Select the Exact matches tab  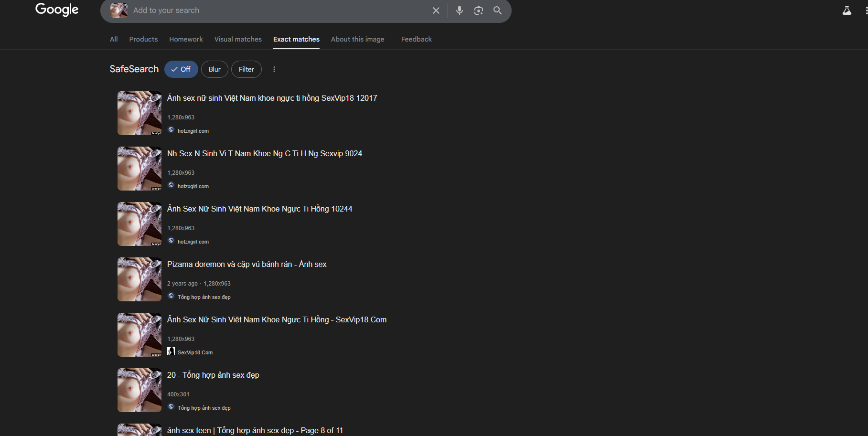point(296,39)
